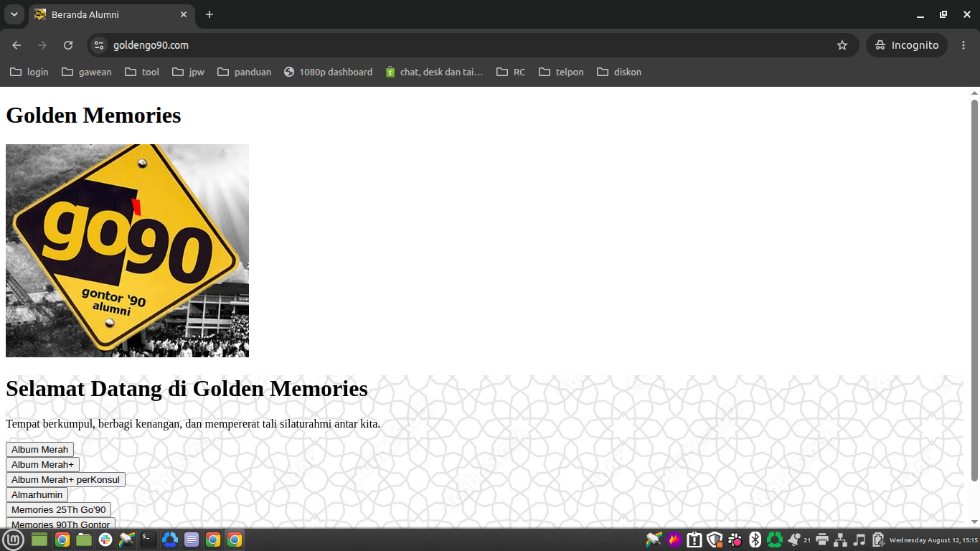Image resolution: width=980 pixels, height=551 pixels.
Task: Close the Beranda Alumni tab
Action: coord(184,14)
